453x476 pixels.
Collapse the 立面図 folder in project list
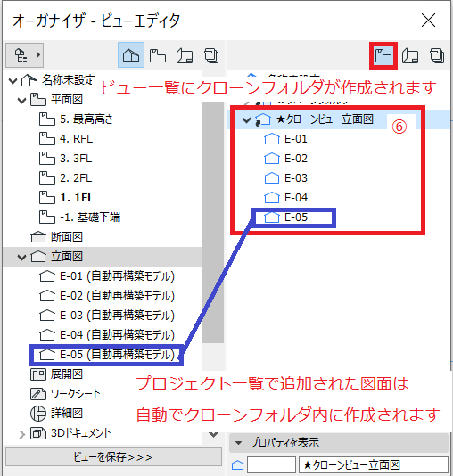tap(22, 257)
